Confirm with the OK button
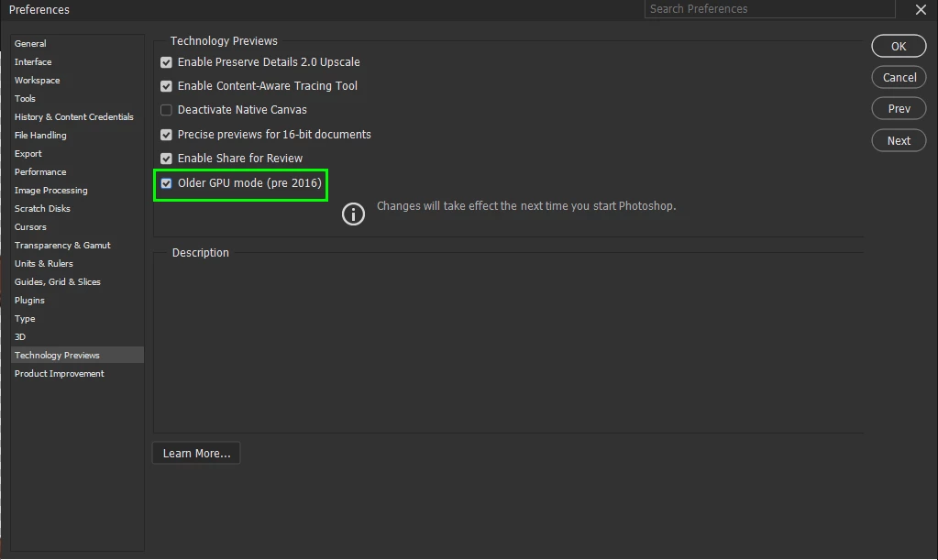 tap(899, 46)
